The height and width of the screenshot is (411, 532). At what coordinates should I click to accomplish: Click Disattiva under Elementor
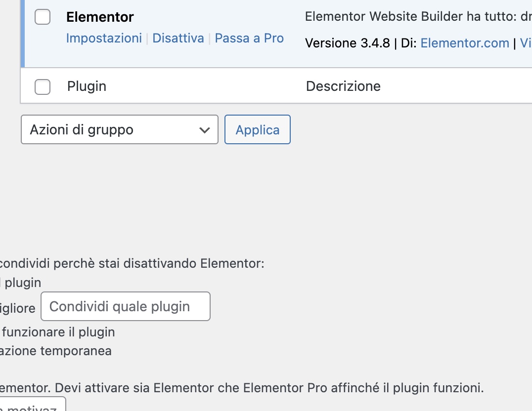tap(178, 39)
